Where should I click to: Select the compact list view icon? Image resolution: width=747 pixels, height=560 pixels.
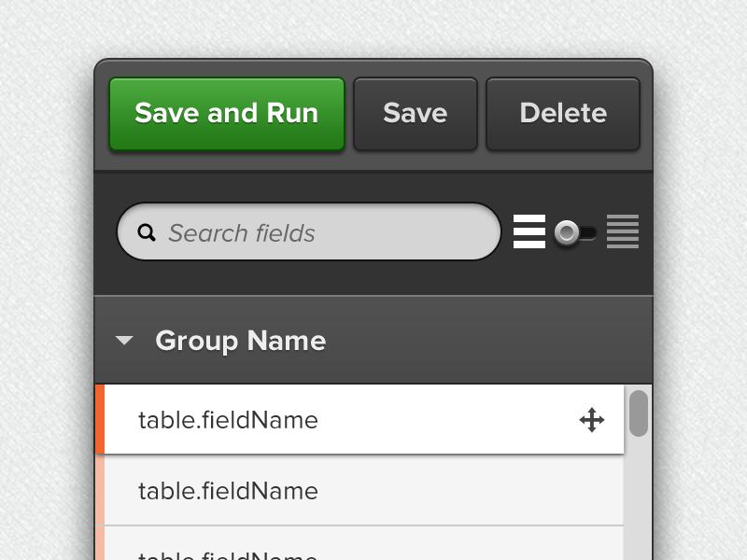(624, 231)
